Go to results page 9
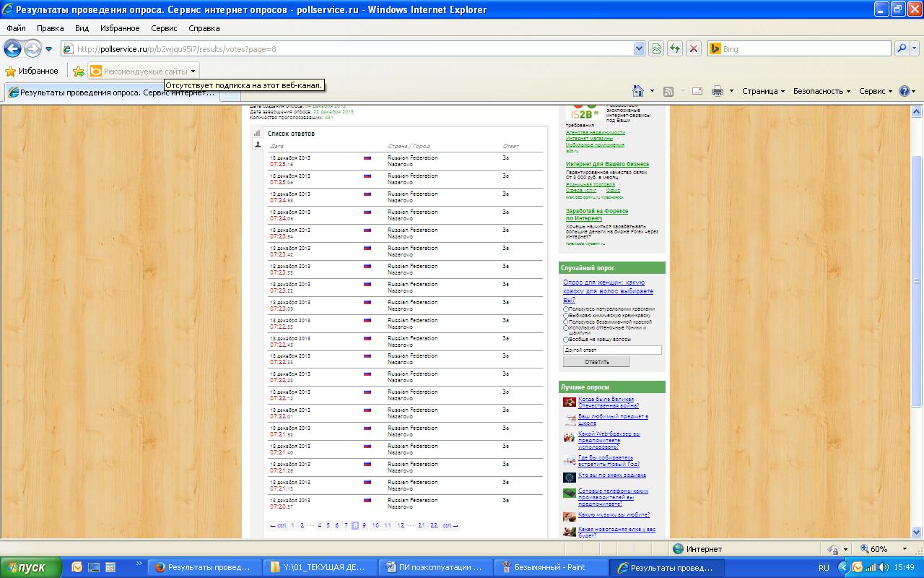Viewport: 924px width, 578px height. (364, 525)
